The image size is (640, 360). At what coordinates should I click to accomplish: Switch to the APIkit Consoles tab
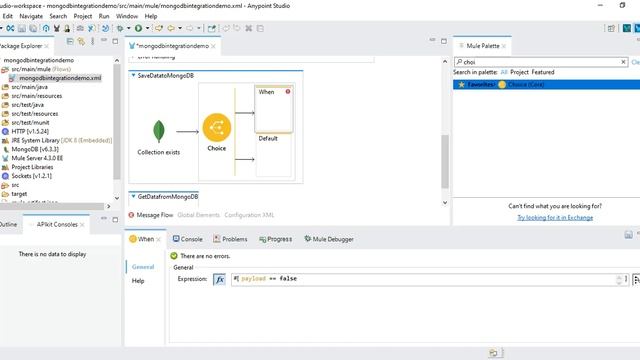click(x=57, y=224)
